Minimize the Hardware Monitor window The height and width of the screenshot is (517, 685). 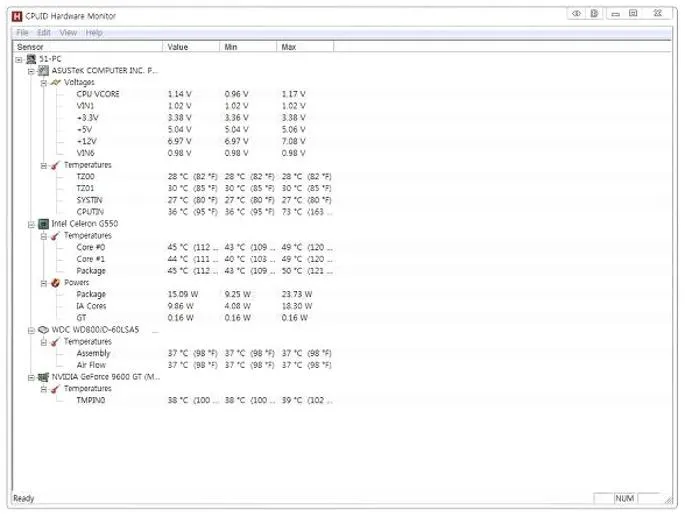(x=616, y=14)
